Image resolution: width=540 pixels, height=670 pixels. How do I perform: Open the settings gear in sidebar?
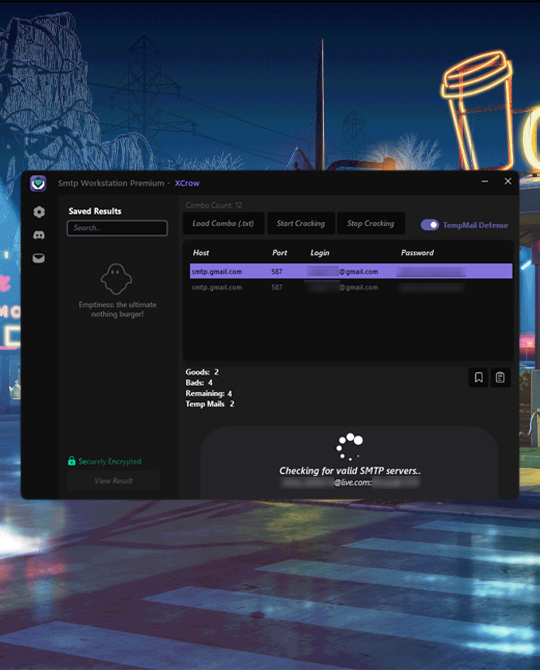click(39, 212)
